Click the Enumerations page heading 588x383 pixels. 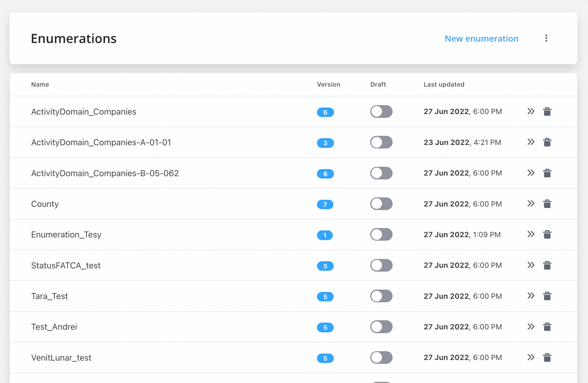(74, 39)
